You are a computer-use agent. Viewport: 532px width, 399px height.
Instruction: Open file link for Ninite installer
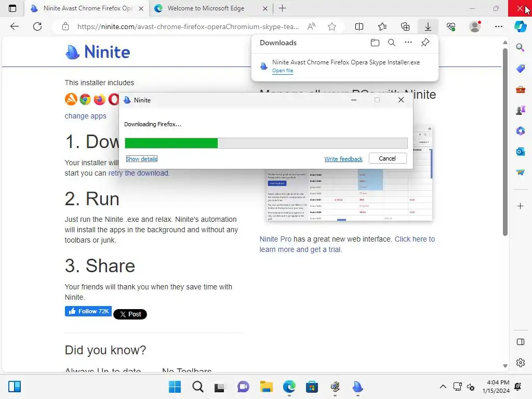282,71
